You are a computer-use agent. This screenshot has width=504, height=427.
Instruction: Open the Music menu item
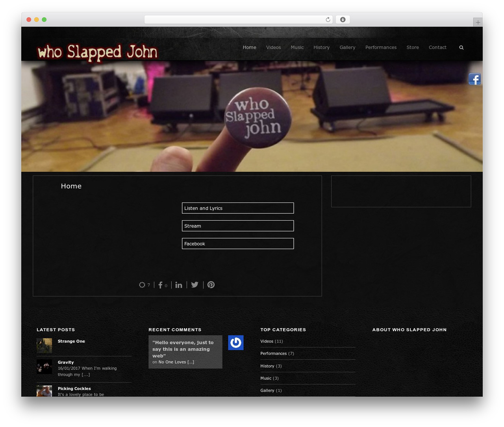[x=297, y=47]
